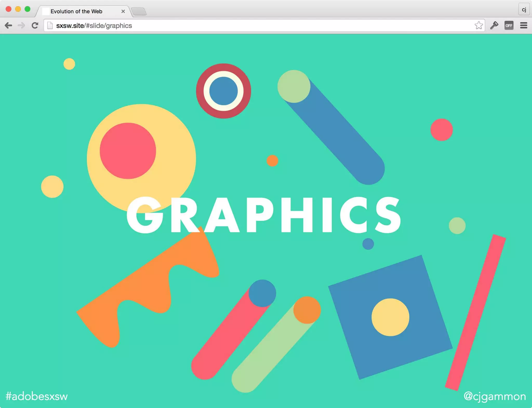Reload the current page
This screenshot has height=408, width=532.
tap(35, 25)
